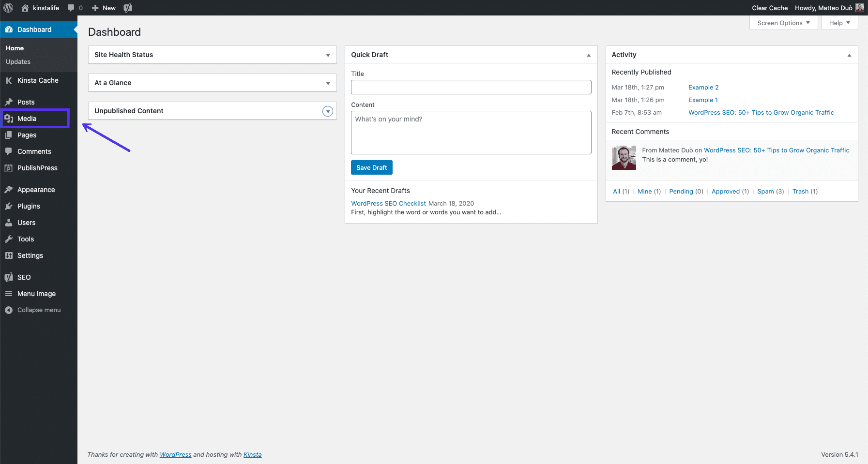Viewport: 868px width, 464px height.
Task: Expand the Unpublished Content section
Action: (328, 111)
